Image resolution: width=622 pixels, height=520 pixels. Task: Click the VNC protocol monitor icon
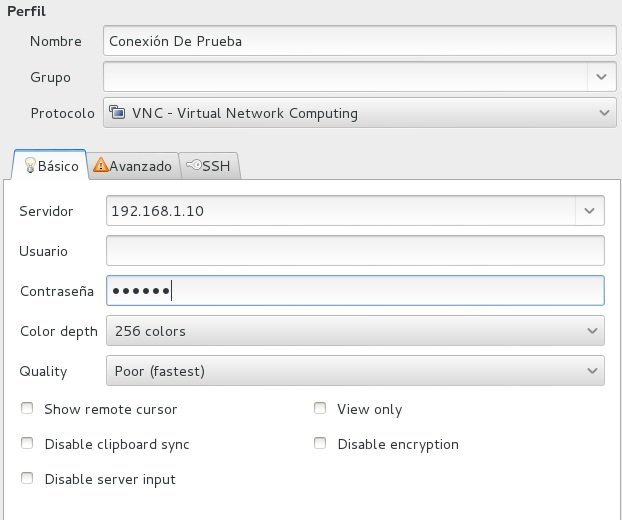pyautogui.click(x=118, y=113)
